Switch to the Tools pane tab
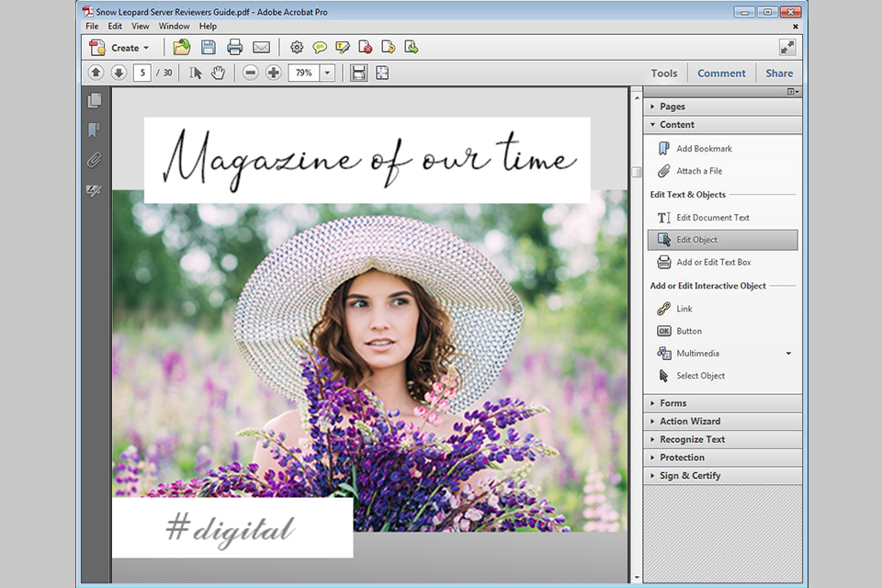 click(x=663, y=73)
